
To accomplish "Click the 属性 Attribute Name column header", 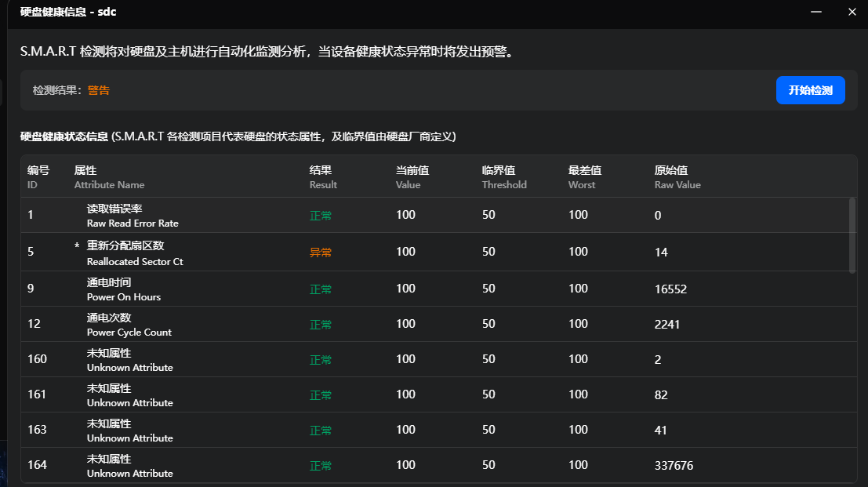I will [x=110, y=177].
